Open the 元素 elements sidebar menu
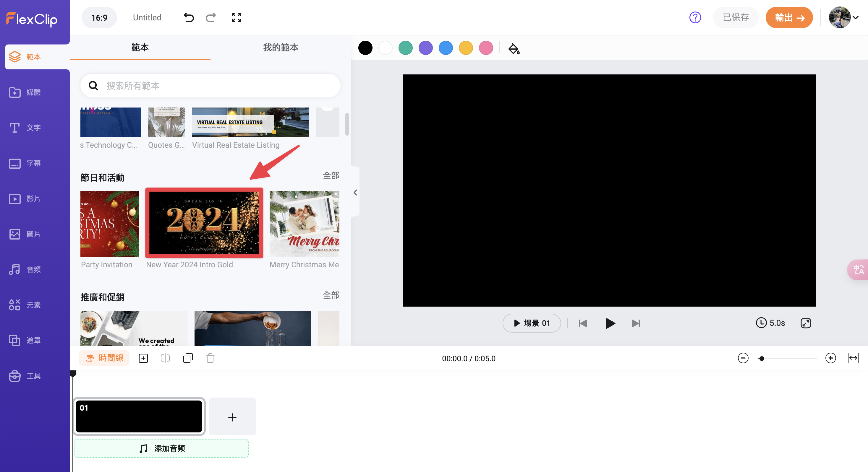The image size is (868, 472). (x=25, y=305)
